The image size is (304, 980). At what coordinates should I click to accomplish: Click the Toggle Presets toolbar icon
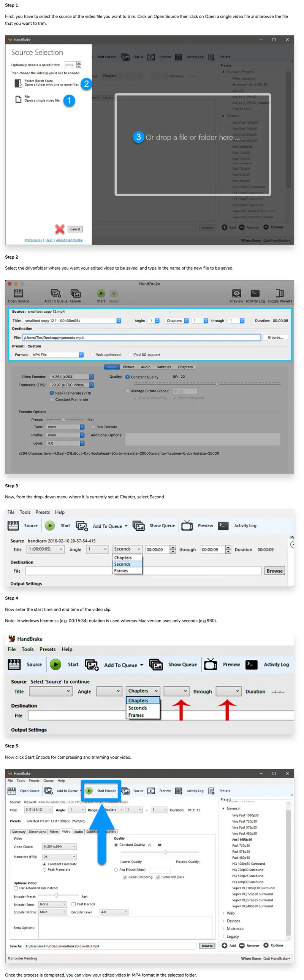pos(279,293)
